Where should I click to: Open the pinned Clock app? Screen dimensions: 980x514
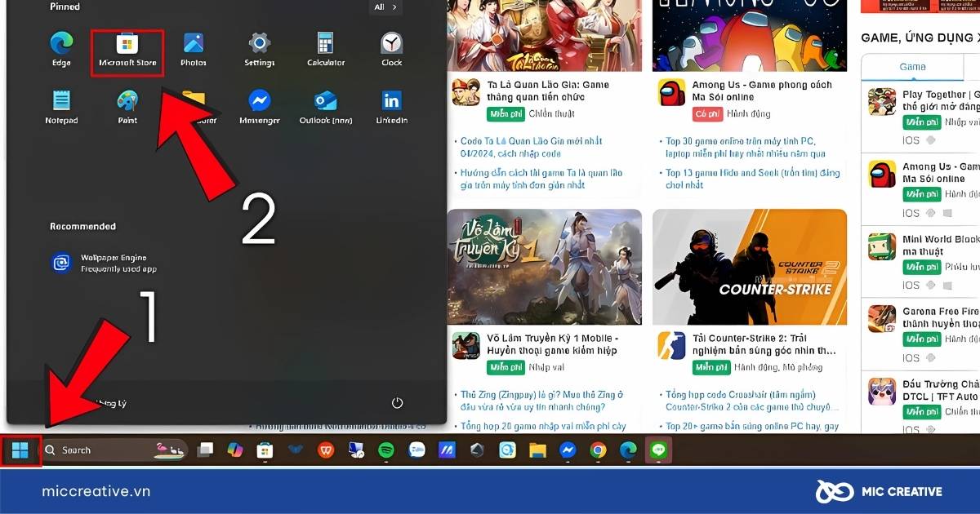392,50
